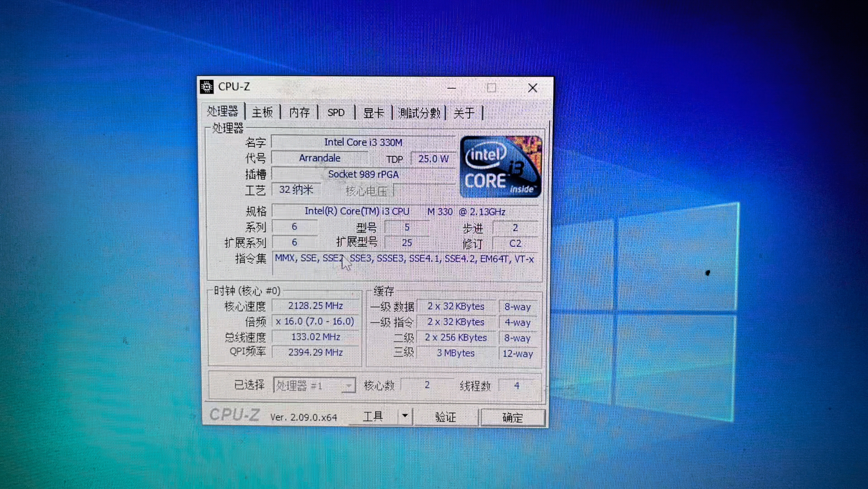Click the 工具 button
This screenshot has height=489, width=868.
click(373, 416)
